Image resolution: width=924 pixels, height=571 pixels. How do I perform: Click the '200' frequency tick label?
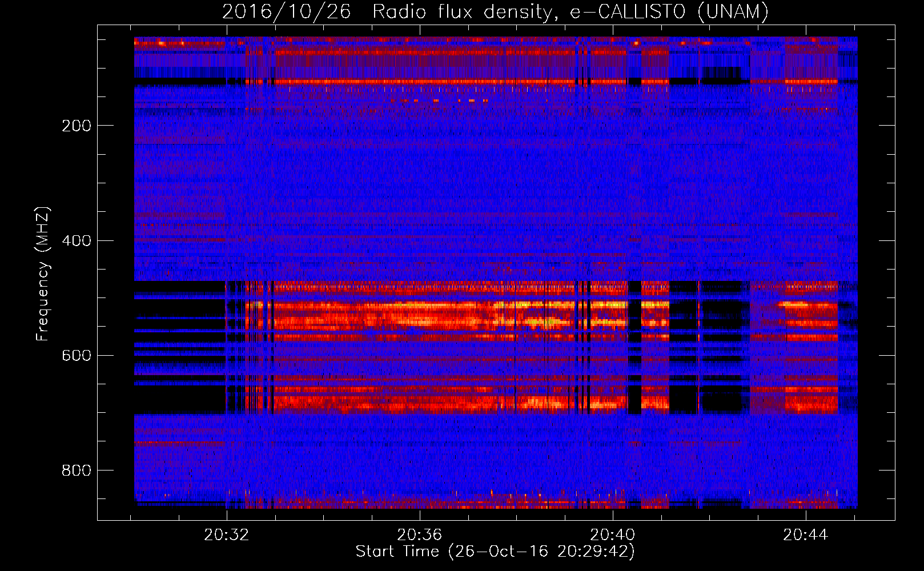(77, 126)
